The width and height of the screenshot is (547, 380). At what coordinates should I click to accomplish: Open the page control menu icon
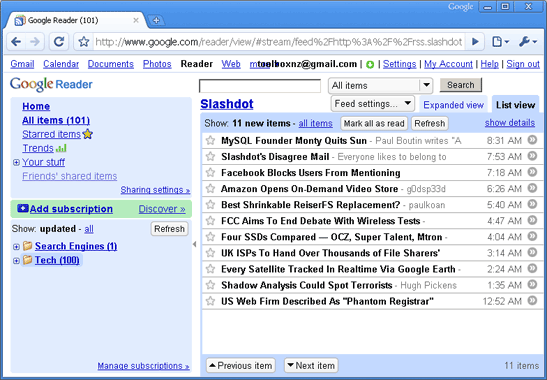(x=500, y=42)
